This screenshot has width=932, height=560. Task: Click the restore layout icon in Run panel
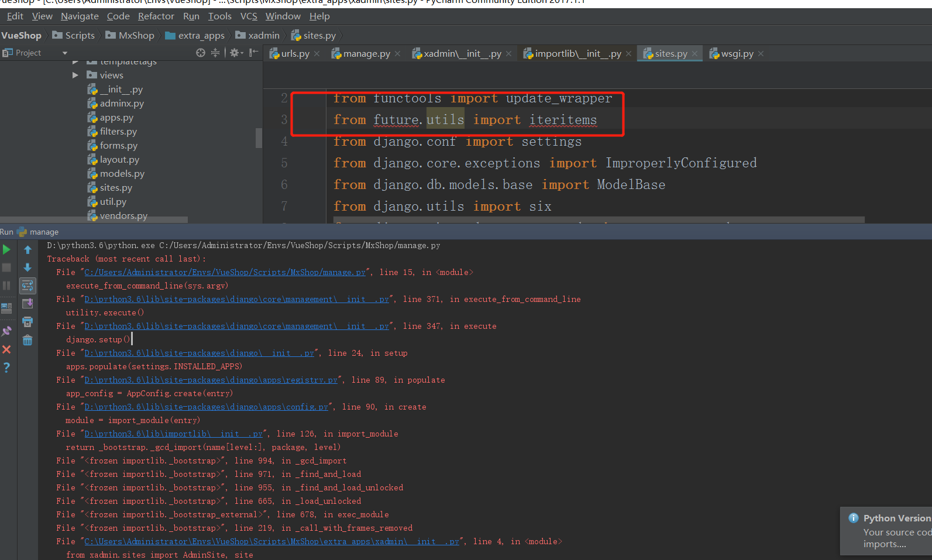(x=6, y=308)
